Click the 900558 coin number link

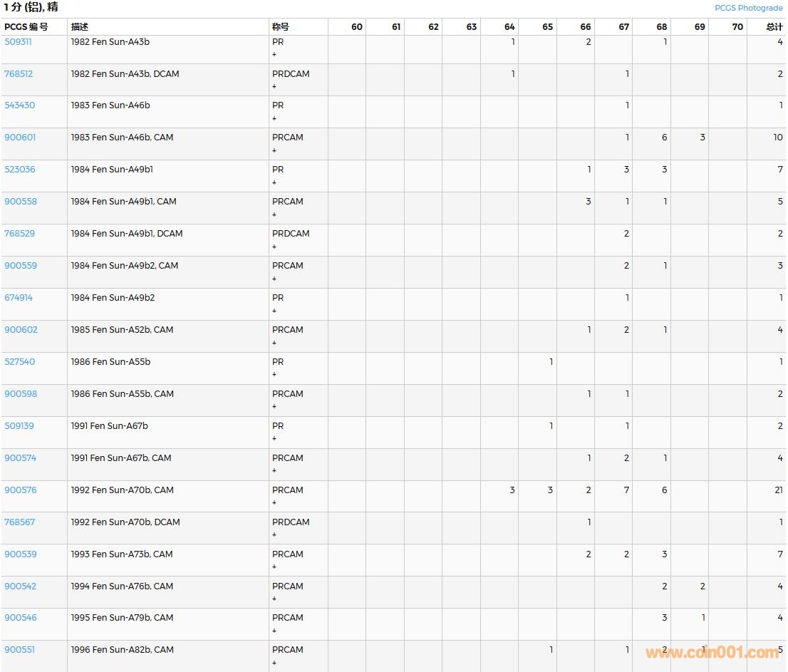(20, 202)
